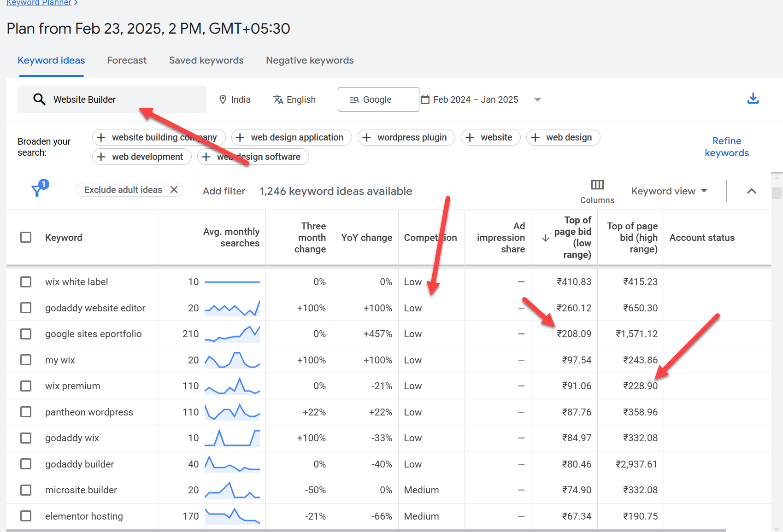Sort by Ad impression share column
The image size is (783, 532).
click(500, 238)
